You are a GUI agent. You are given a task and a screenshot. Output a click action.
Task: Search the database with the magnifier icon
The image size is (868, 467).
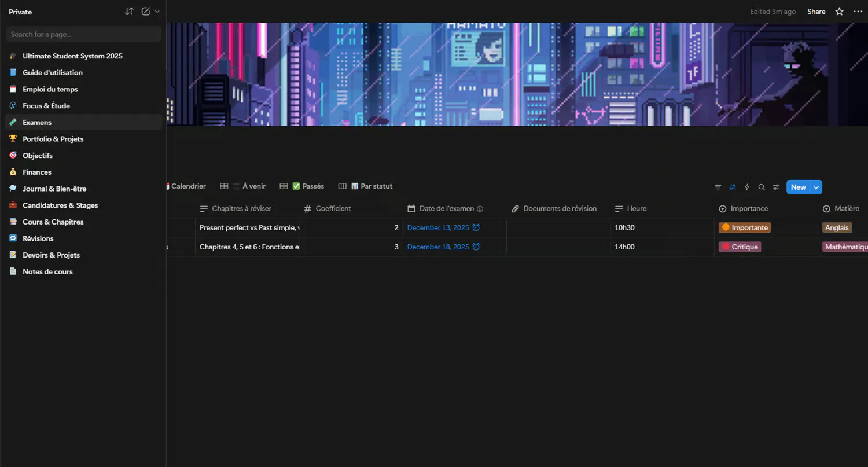click(762, 187)
